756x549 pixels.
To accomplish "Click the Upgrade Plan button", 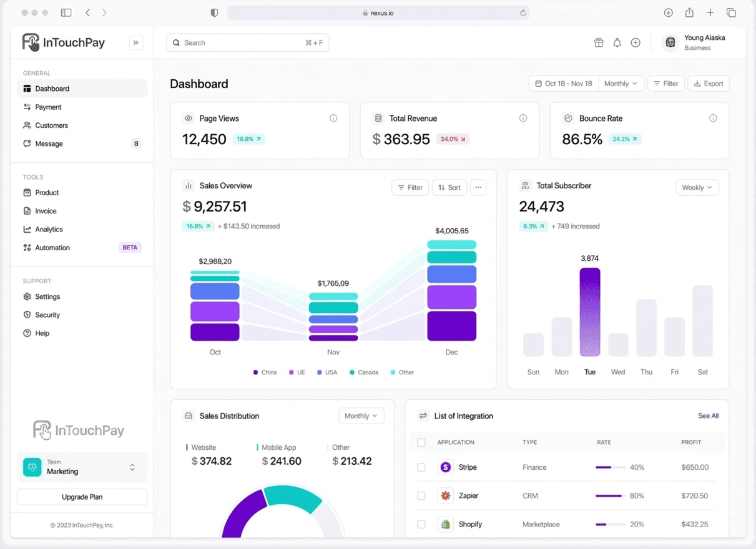I will point(82,497).
